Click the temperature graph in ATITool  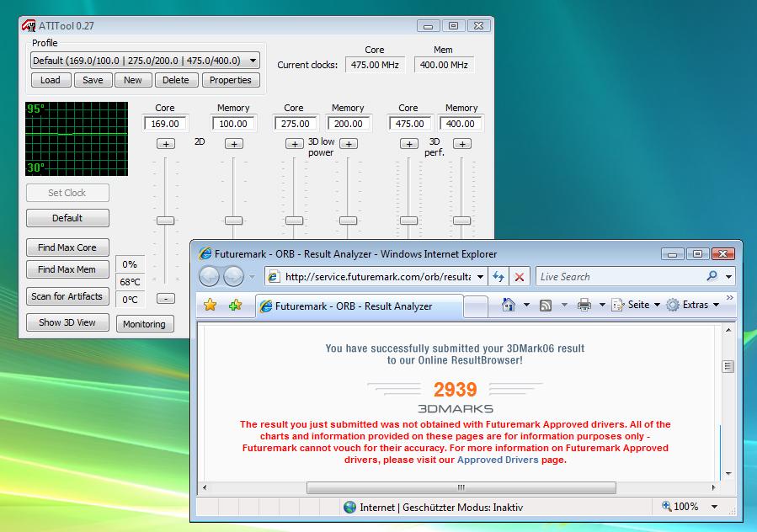point(77,139)
